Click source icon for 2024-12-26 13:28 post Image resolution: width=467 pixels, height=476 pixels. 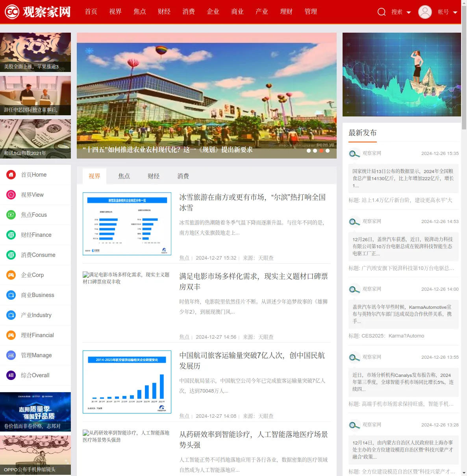(x=354, y=425)
